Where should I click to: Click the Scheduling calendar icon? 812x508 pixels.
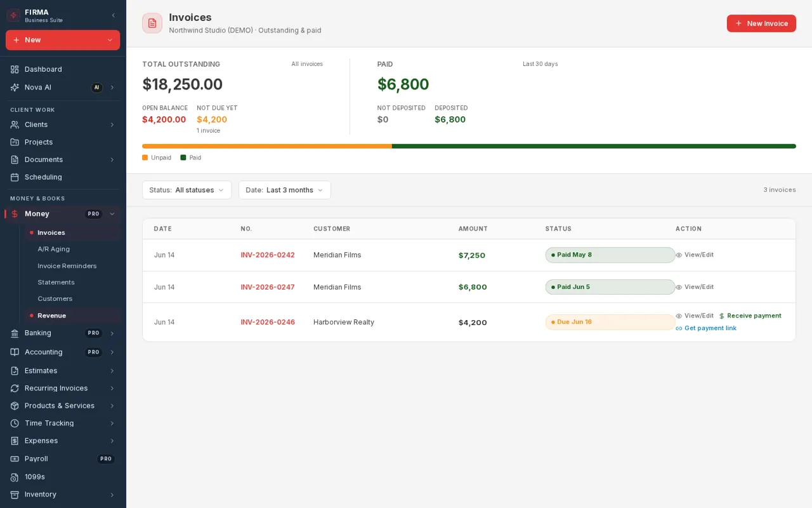pos(15,177)
